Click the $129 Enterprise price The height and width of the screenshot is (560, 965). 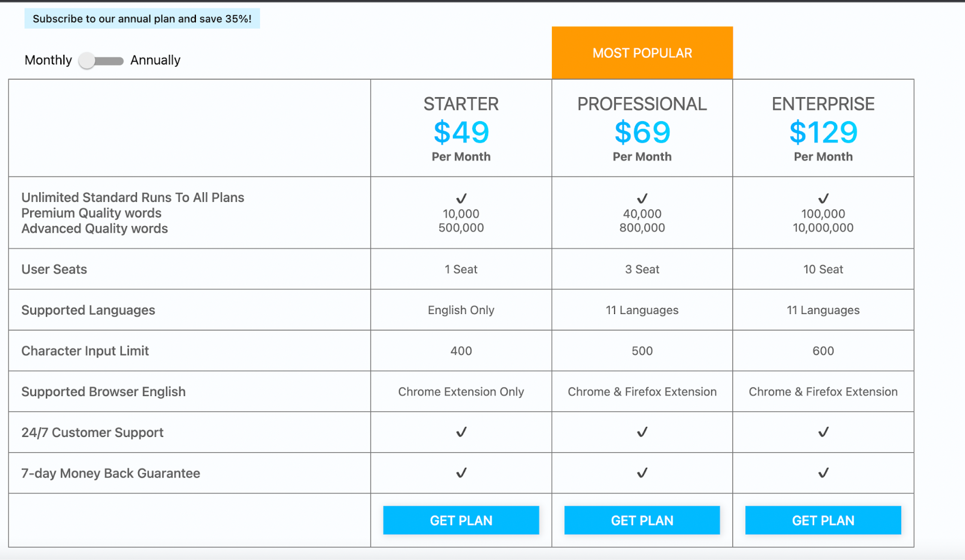click(823, 133)
